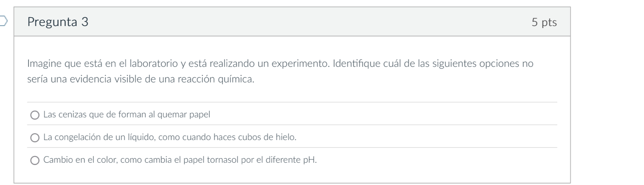The image size is (644, 185).
Task: Click the 'Pregunta 3' heading
Action: pos(58,22)
